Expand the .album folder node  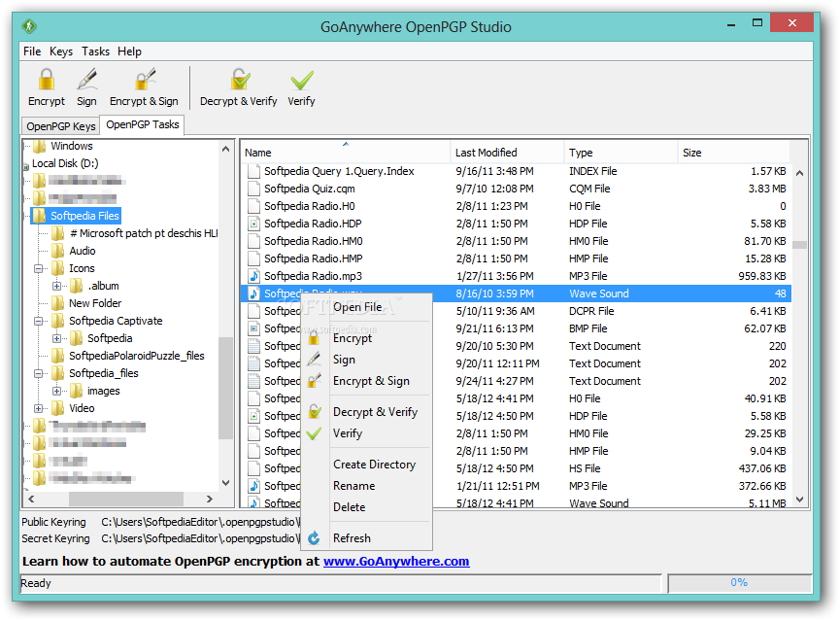pos(56,286)
